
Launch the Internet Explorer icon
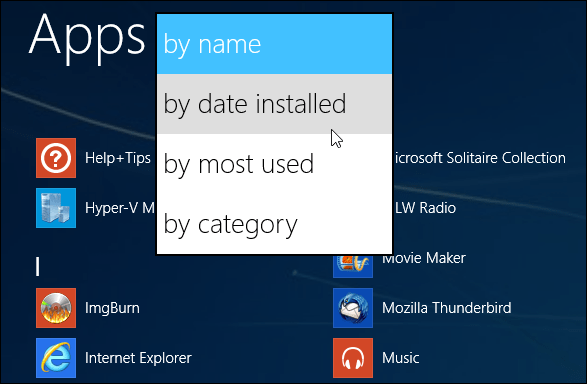point(56,358)
